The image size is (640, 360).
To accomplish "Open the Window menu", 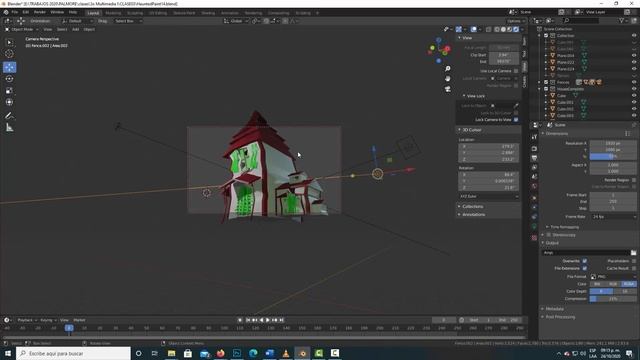I will [x=57, y=12].
